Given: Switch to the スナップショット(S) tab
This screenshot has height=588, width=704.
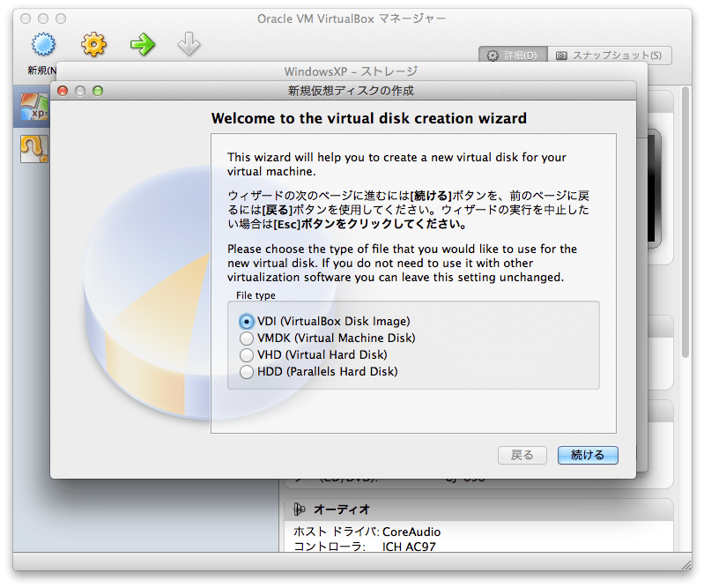Looking at the screenshot, I should coord(609,56).
